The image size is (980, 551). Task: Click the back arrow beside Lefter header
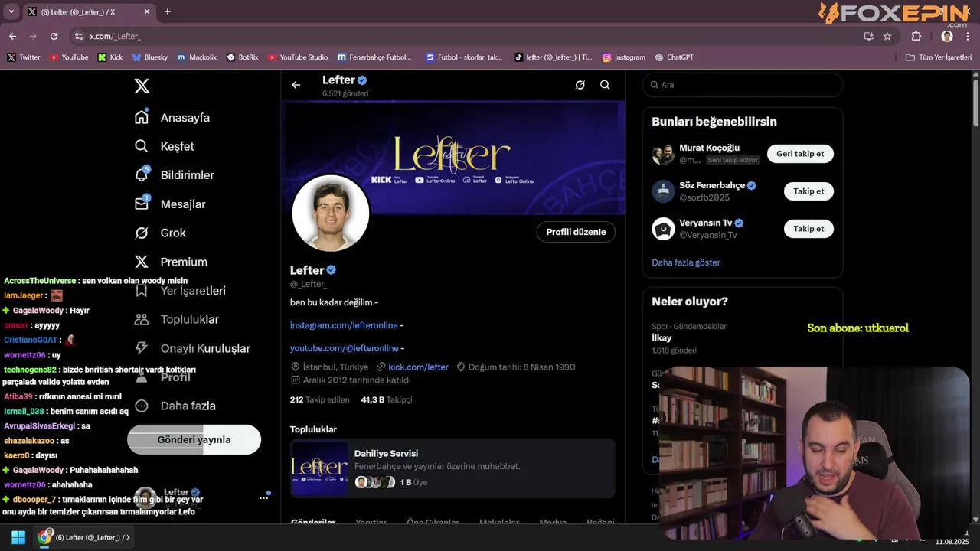[x=296, y=85]
